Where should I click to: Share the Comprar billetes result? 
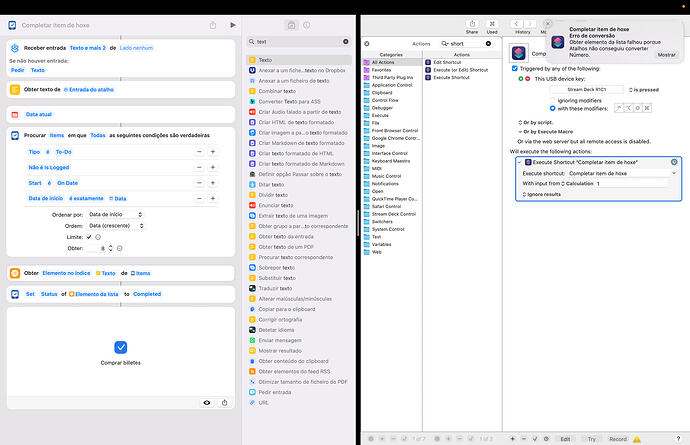click(225, 402)
